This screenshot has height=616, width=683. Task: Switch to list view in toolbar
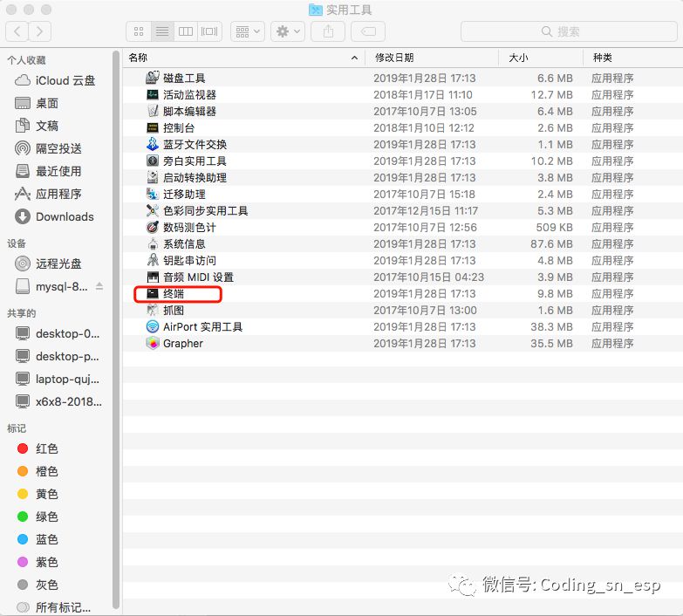[x=162, y=31]
